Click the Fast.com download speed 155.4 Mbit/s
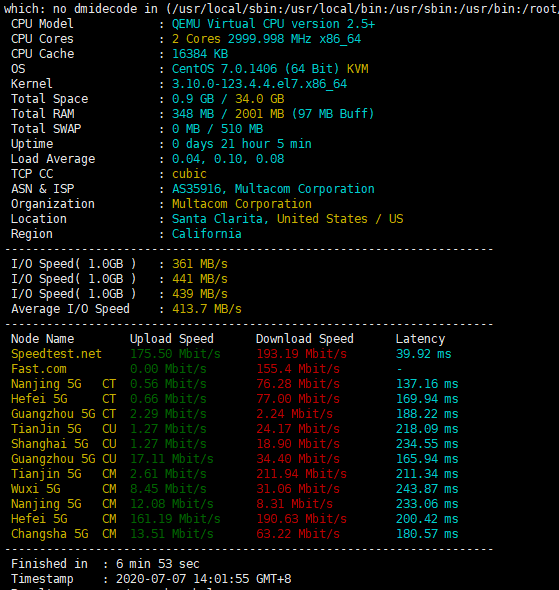 pyautogui.click(x=298, y=369)
